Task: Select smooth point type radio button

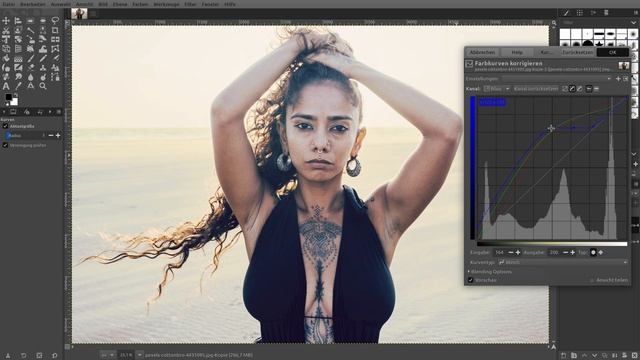Action: coord(593,252)
